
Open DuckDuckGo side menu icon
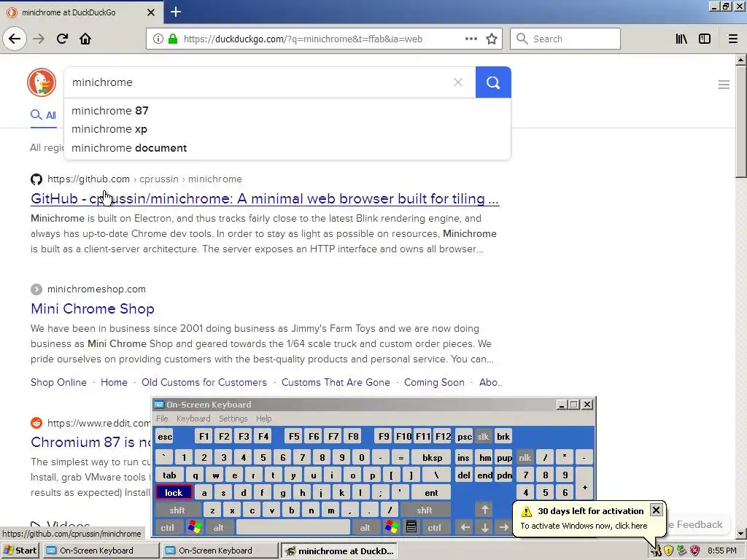pyautogui.click(x=724, y=85)
